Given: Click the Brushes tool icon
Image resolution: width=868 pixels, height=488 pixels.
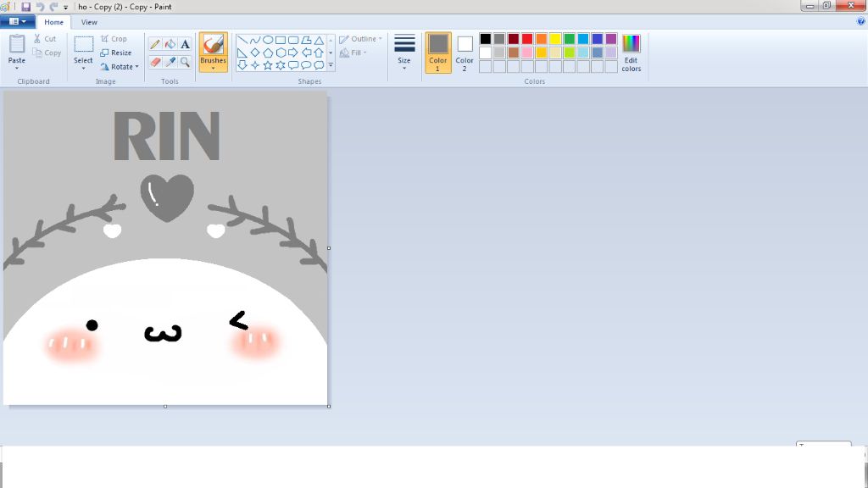Looking at the screenshot, I should pos(213,44).
